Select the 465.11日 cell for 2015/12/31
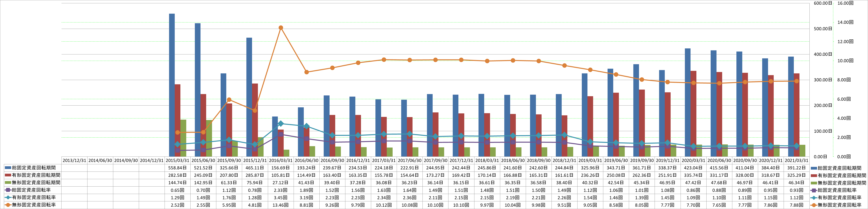 [255, 168]
